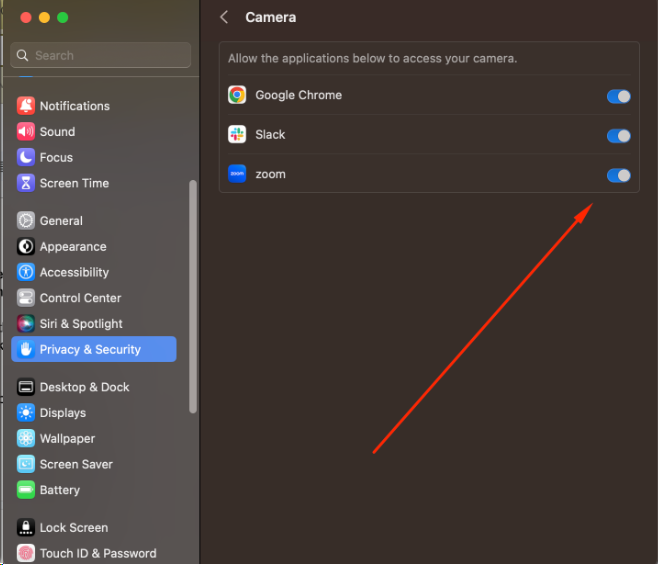
Task: Click the Touch ID fingerprint icon
Action: [x=26, y=553]
